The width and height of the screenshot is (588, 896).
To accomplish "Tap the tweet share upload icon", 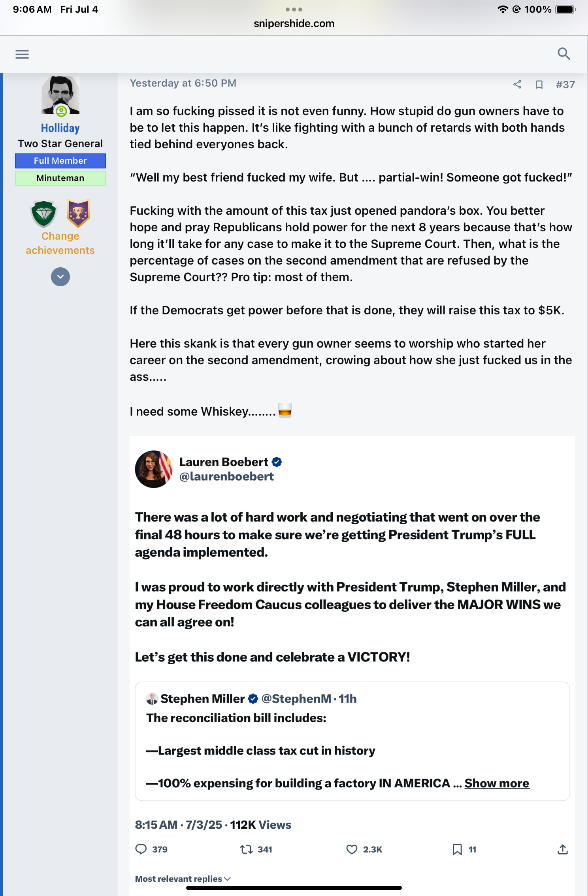I will pos(563,849).
